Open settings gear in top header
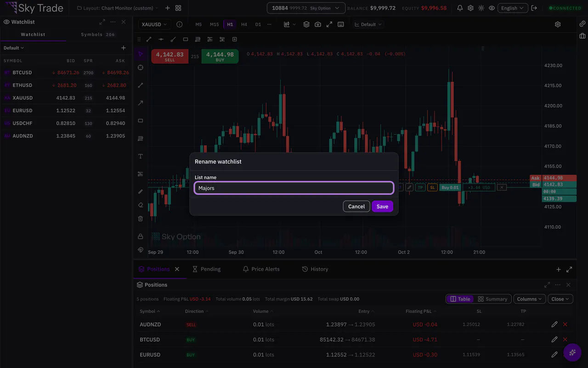Screen dimensions: 588x368 (470, 8)
